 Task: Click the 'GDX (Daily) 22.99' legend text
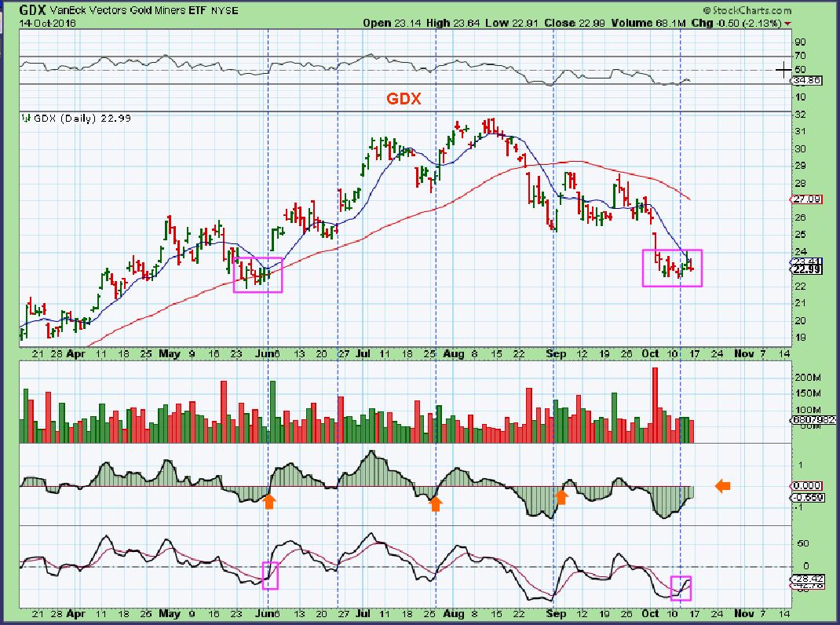coord(82,118)
